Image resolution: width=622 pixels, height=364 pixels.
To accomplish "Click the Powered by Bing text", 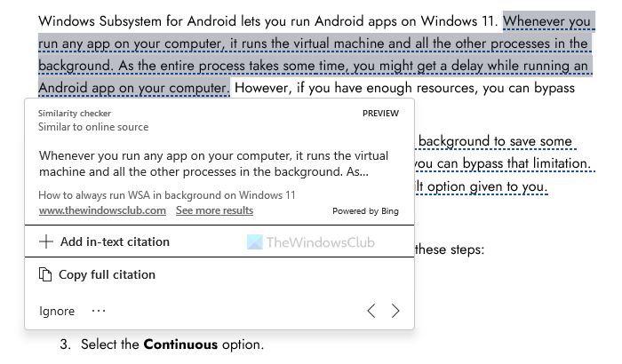I will pos(365,211).
